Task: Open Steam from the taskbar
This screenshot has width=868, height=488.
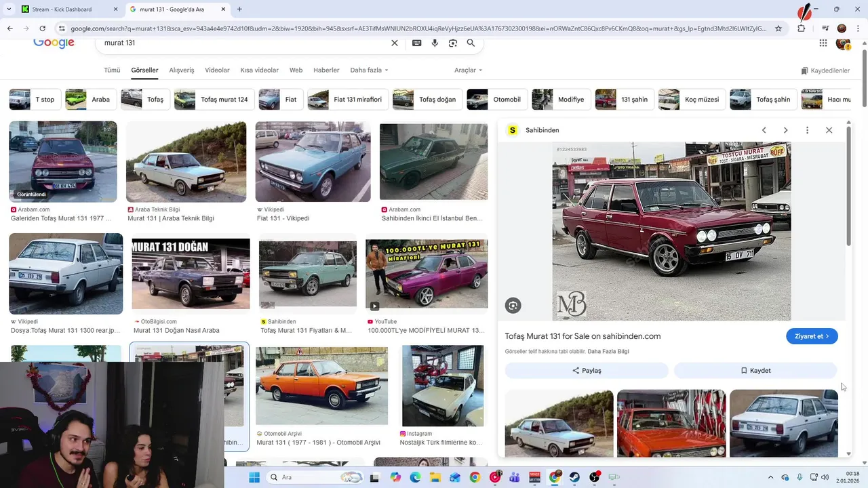Action: coord(574,477)
